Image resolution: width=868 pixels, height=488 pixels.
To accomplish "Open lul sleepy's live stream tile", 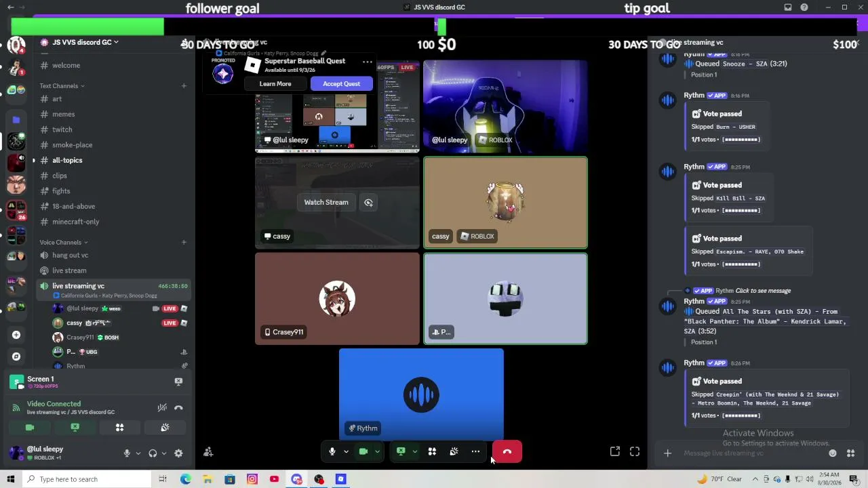I will (337, 106).
